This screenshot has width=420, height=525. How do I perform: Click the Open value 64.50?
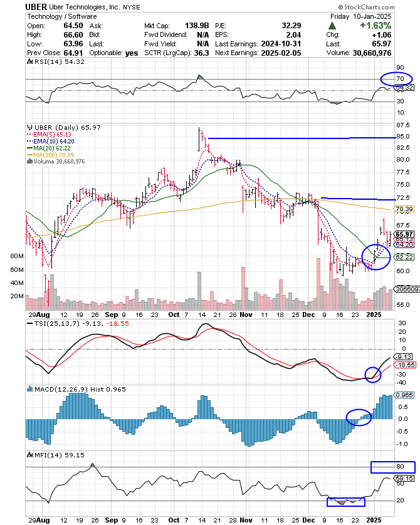click(x=73, y=26)
